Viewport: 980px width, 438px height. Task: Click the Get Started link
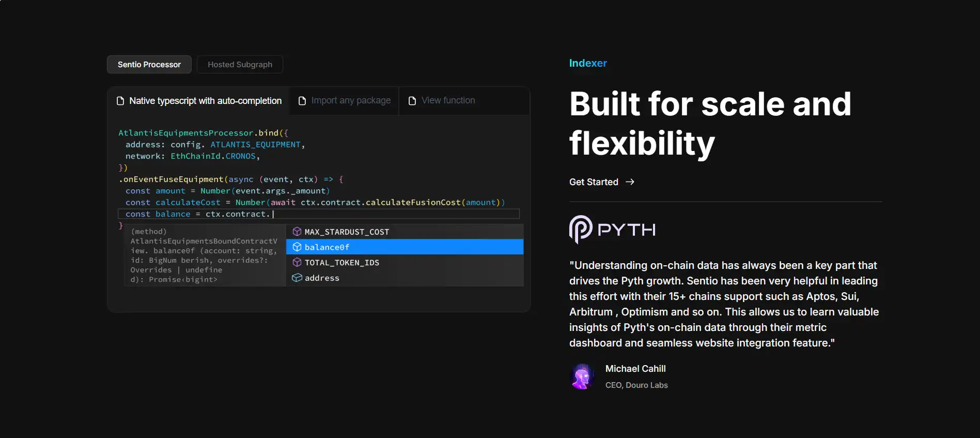[x=594, y=182]
